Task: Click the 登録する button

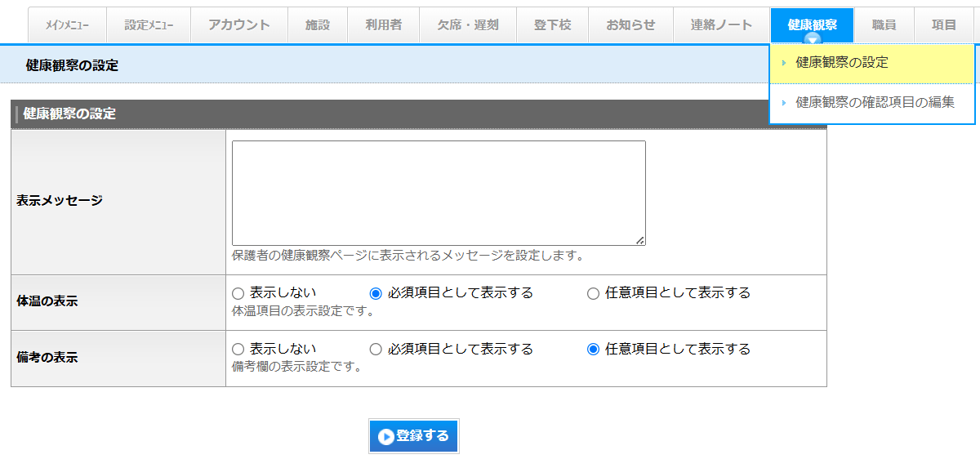Action: [x=413, y=436]
